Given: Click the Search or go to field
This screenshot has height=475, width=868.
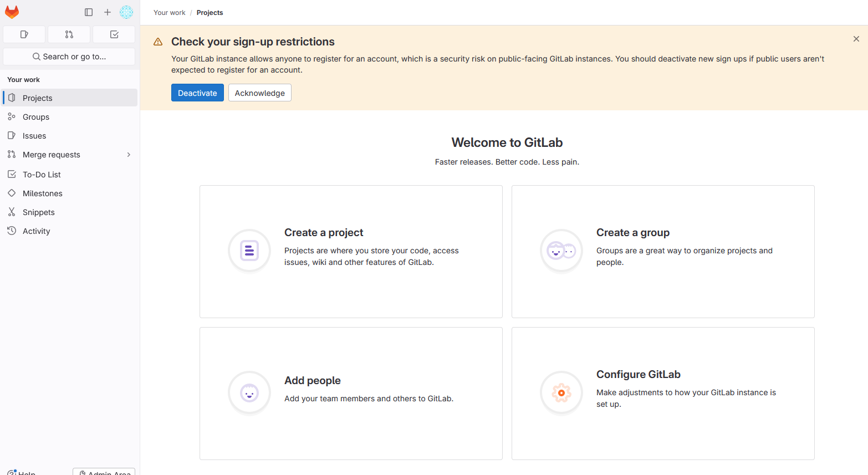Looking at the screenshot, I should (69, 57).
